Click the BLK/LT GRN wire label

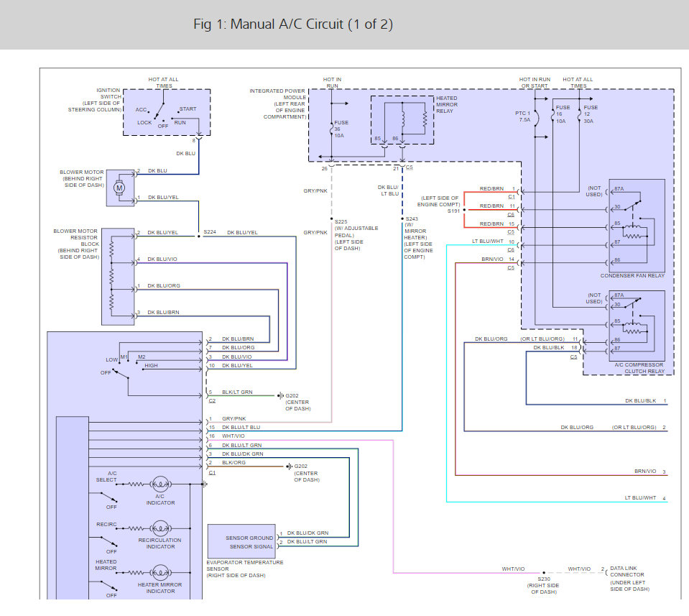237,392
